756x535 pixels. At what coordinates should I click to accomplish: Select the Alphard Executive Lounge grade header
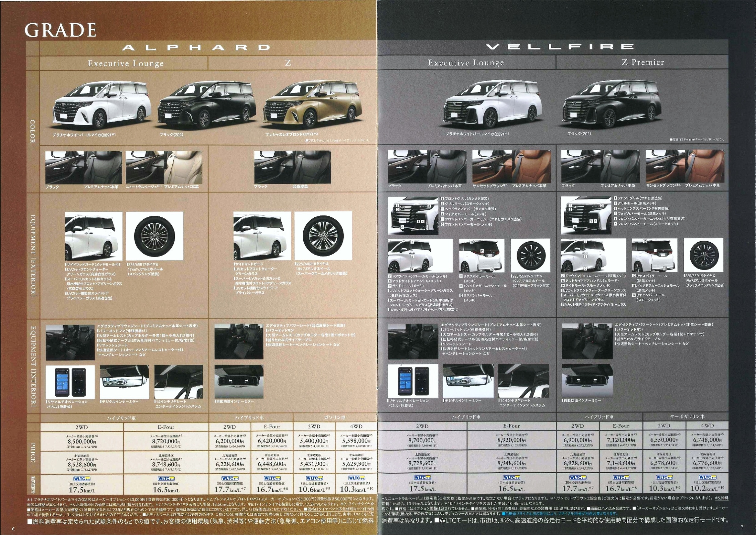(126, 63)
